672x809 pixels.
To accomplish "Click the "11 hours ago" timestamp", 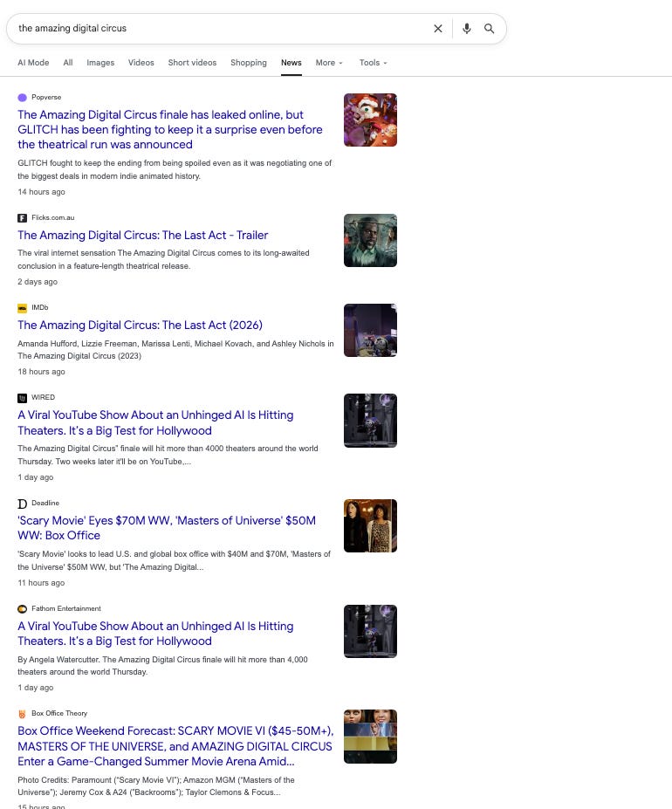I will click(41, 582).
